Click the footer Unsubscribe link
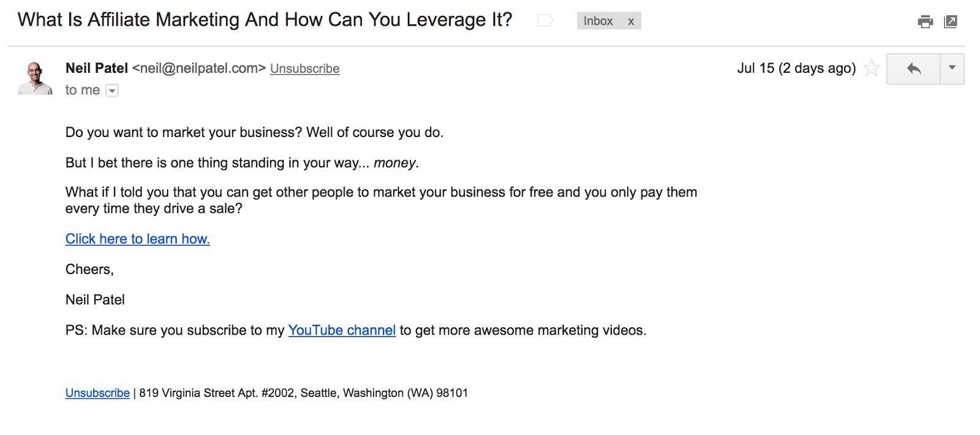The height and width of the screenshot is (435, 980). [97, 393]
